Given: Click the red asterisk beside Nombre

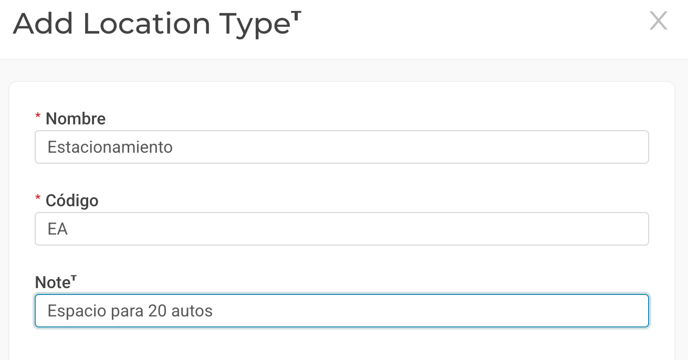Looking at the screenshot, I should [38, 115].
